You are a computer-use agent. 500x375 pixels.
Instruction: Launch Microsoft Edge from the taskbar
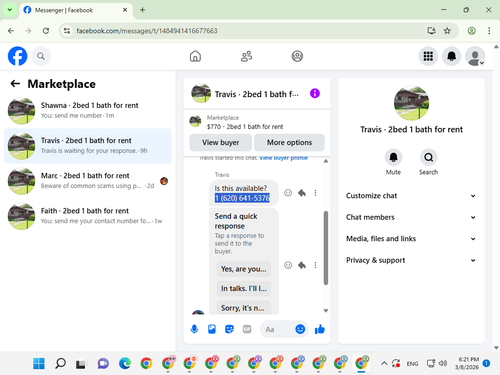(125, 363)
